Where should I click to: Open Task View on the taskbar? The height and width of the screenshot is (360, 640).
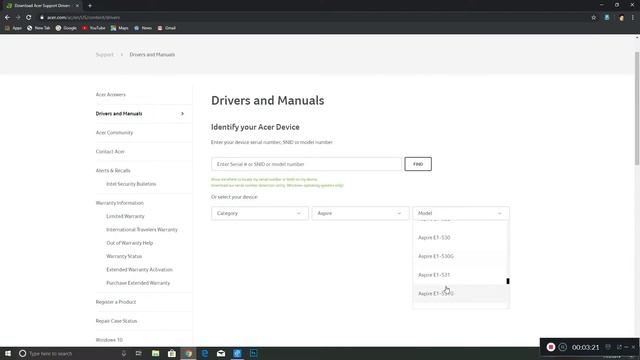click(139, 353)
